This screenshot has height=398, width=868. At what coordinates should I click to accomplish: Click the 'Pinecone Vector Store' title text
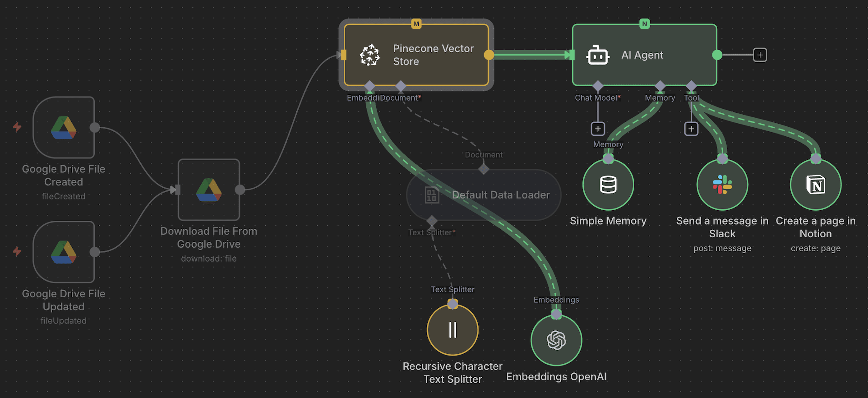pos(433,55)
